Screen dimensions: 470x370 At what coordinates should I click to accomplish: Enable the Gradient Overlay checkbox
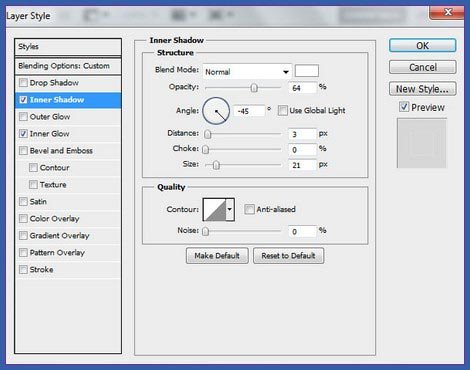[x=23, y=235]
